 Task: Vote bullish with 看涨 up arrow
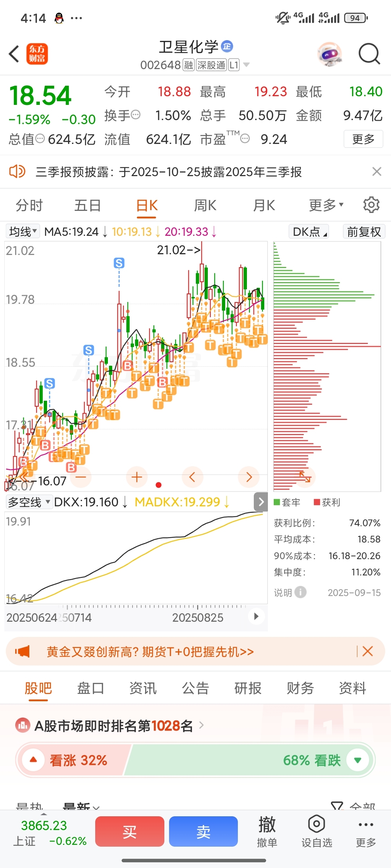click(33, 760)
